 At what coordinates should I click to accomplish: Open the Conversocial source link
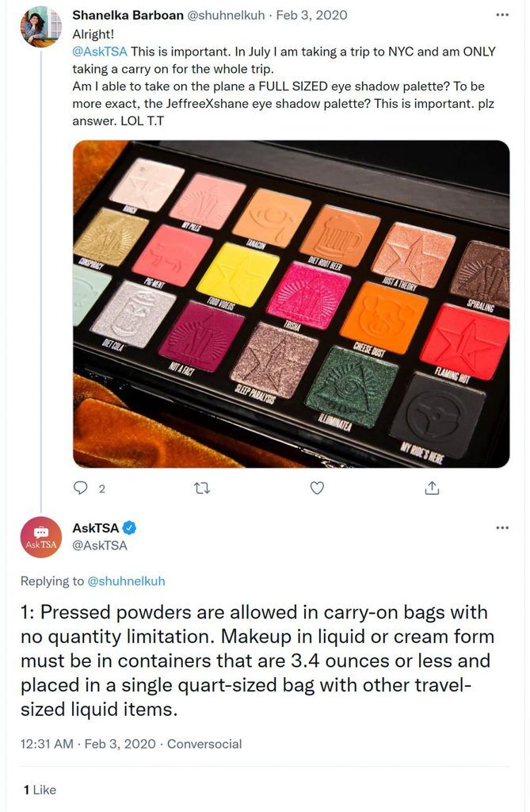204,744
